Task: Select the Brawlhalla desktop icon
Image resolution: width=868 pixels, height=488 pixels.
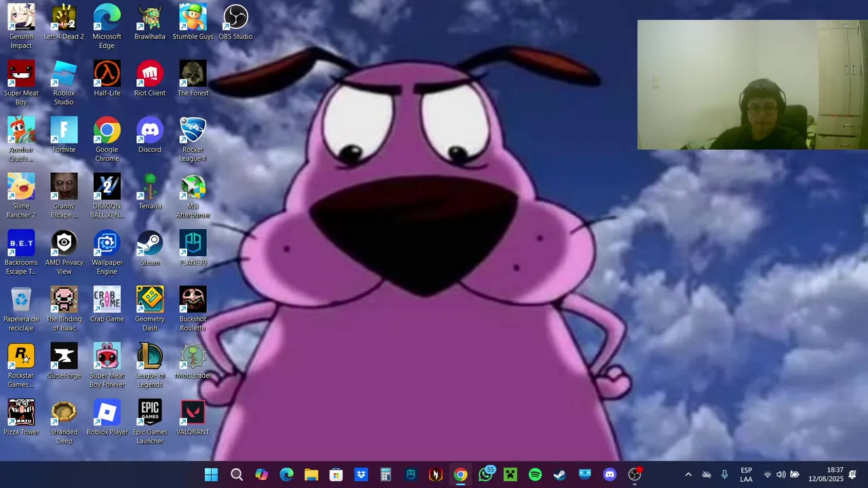Action: coord(150,22)
